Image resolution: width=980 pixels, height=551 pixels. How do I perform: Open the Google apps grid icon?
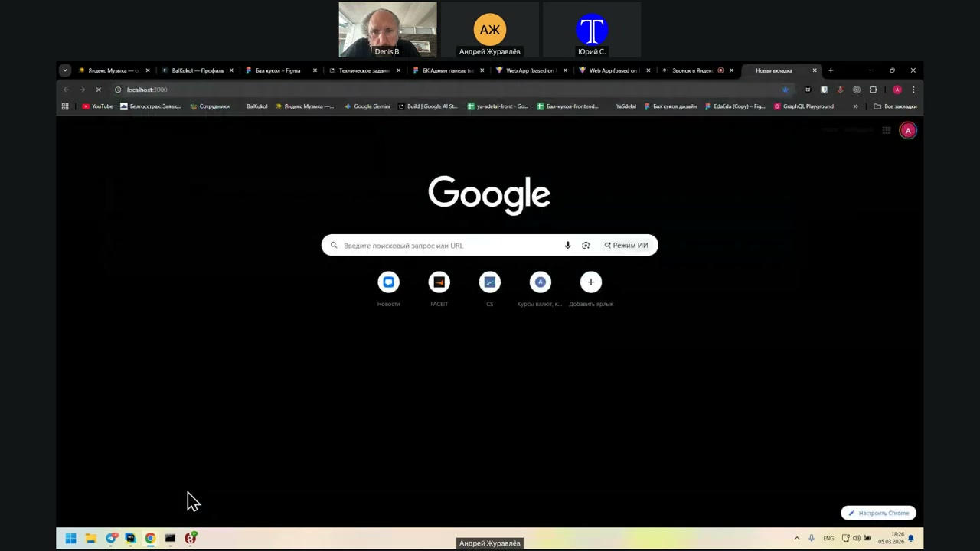pyautogui.click(x=887, y=131)
